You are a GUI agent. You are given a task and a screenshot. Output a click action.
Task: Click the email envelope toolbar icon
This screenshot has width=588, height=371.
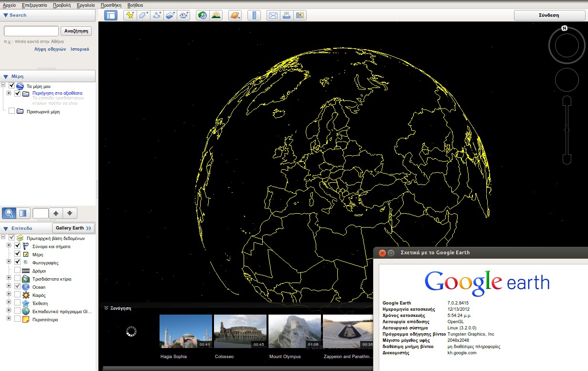pos(273,15)
